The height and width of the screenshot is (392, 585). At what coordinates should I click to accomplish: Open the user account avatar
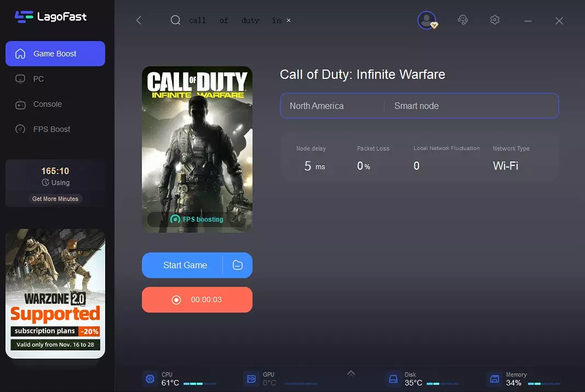pos(427,20)
